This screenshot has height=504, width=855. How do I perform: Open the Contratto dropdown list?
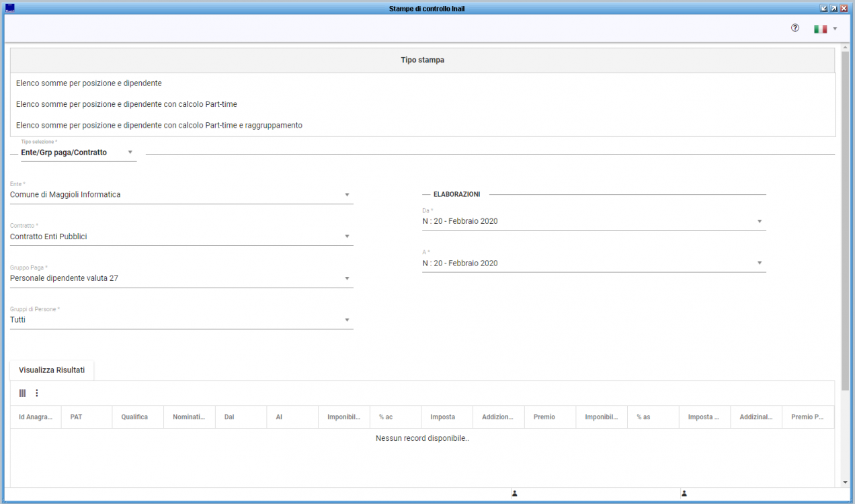pyautogui.click(x=347, y=237)
